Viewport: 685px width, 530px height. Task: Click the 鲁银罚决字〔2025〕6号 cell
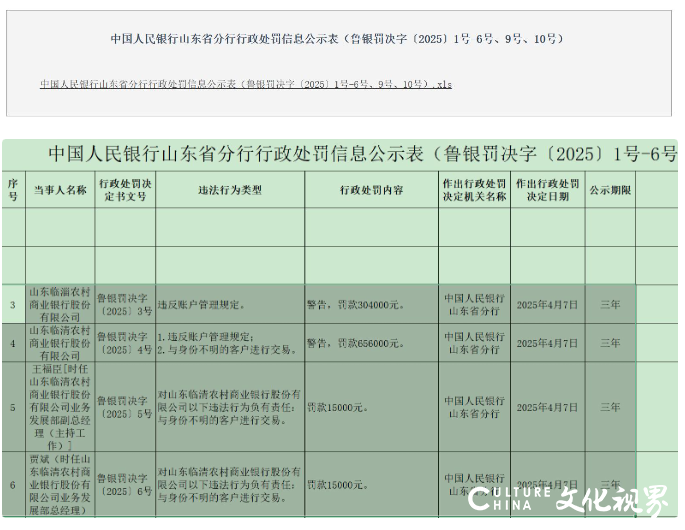125,485
